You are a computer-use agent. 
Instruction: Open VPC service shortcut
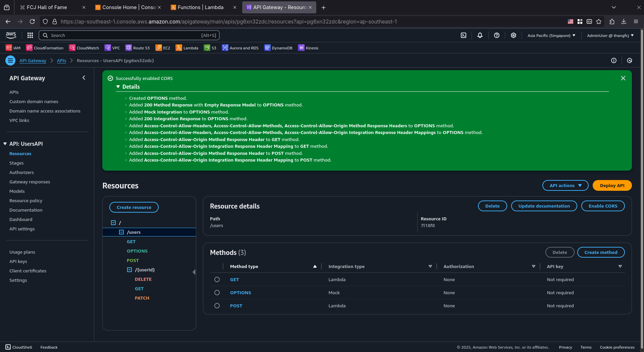click(x=112, y=48)
